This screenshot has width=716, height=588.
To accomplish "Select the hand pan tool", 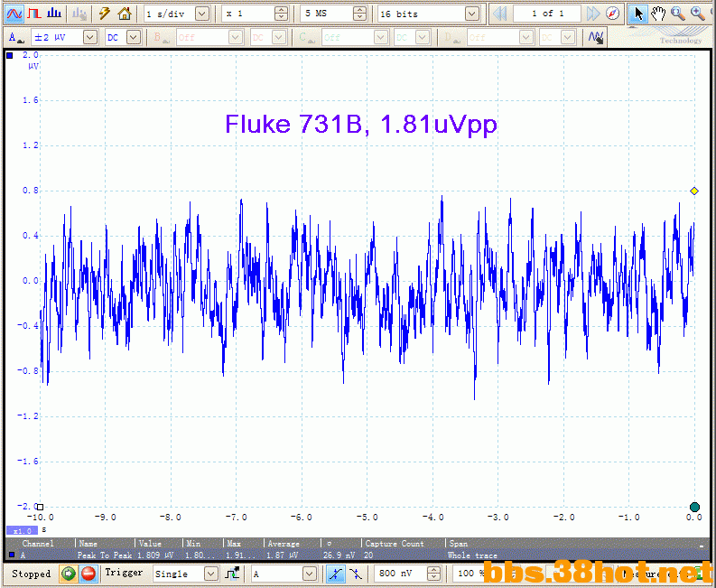I will (658, 14).
